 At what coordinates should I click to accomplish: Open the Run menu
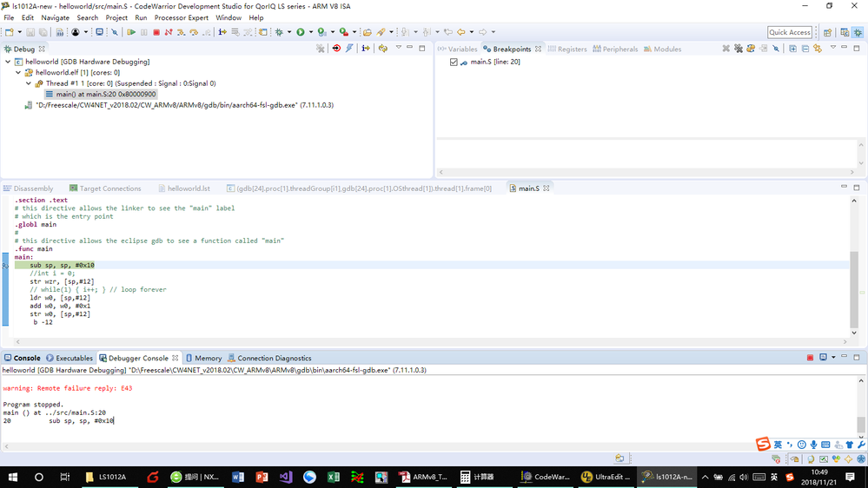(141, 17)
